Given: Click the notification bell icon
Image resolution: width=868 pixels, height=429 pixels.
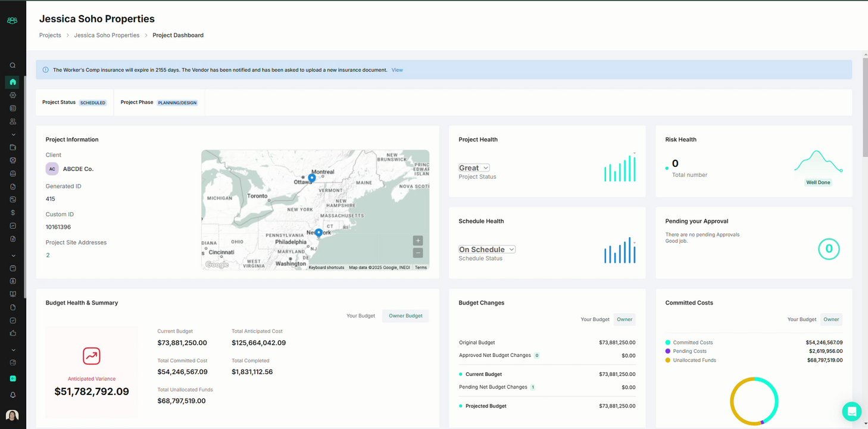Looking at the screenshot, I should tap(13, 395).
